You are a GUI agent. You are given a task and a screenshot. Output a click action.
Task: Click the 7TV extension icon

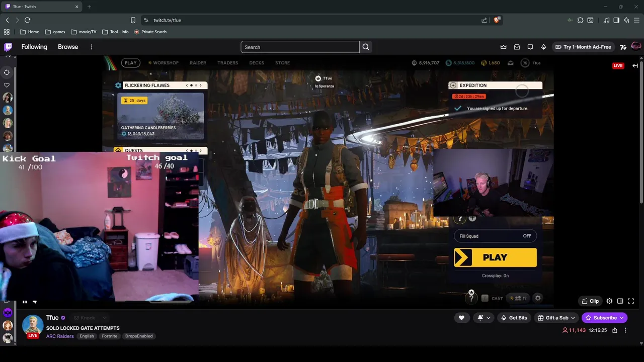(623, 47)
